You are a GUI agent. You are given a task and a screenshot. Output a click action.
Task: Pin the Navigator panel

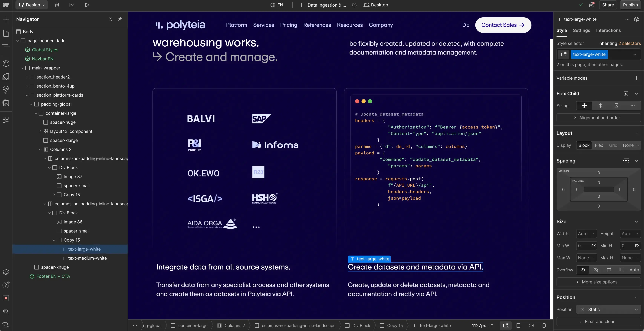120,19
